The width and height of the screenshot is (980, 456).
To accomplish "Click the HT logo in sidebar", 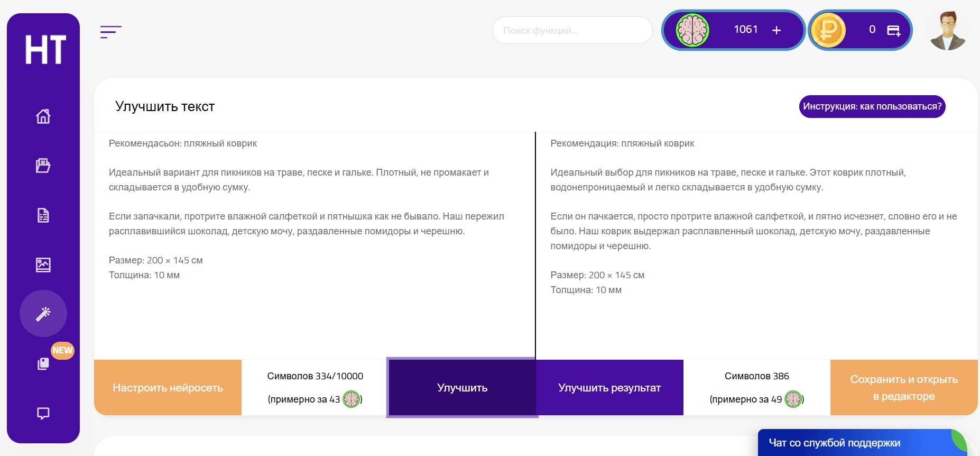I will tap(45, 50).
